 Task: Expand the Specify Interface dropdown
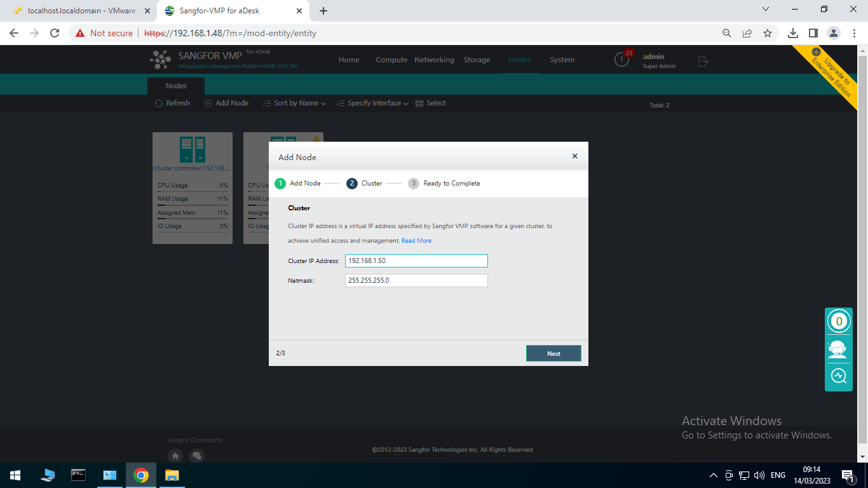pyautogui.click(x=372, y=103)
